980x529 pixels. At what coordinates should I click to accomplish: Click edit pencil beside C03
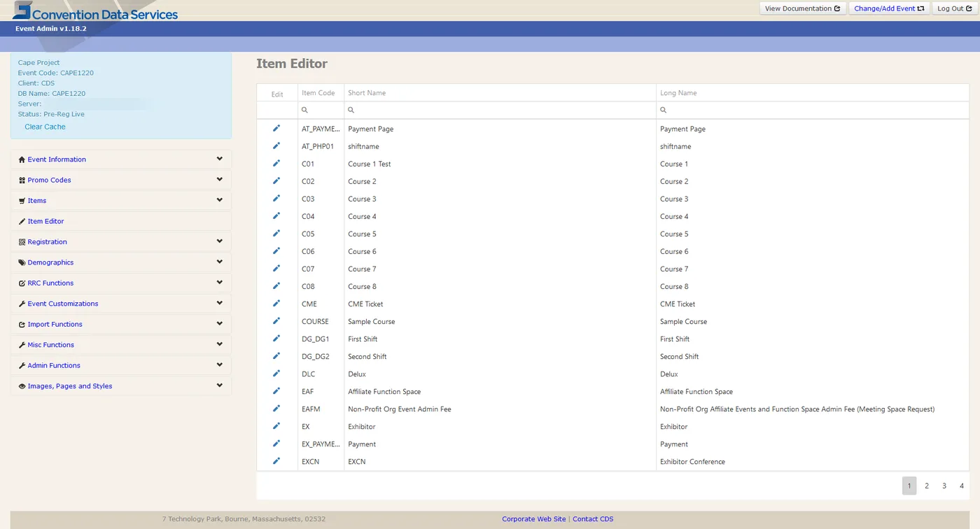(x=276, y=198)
